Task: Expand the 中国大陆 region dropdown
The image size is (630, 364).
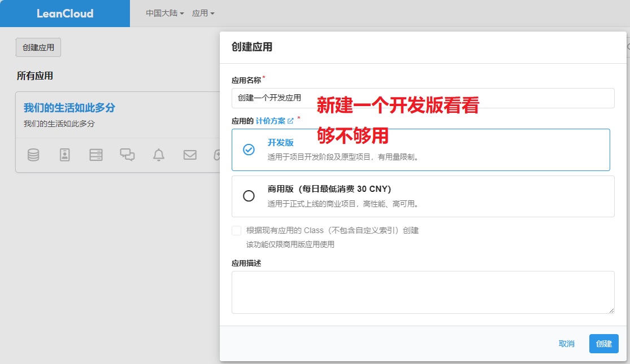Action: [165, 14]
